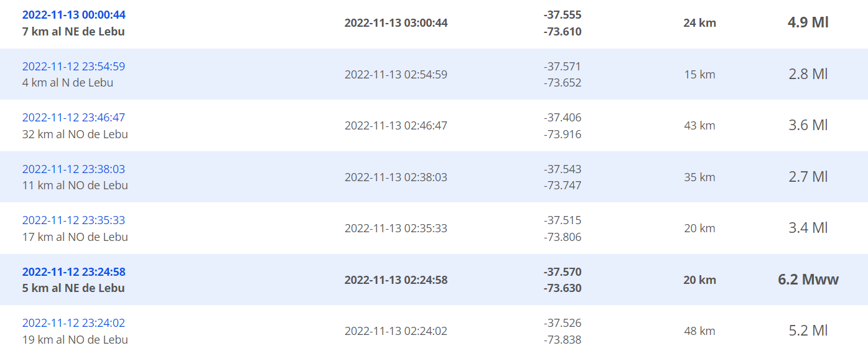Open the 2022-11-12 23:54:59 event link
868x353 pixels.
click(x=73, y=67)
